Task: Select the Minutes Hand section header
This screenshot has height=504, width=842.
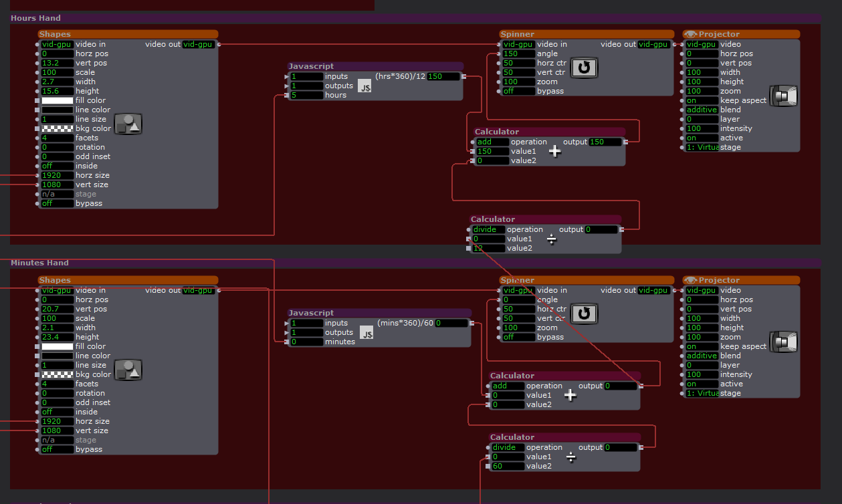Action: pyautogui.click(x=39, y=263)
